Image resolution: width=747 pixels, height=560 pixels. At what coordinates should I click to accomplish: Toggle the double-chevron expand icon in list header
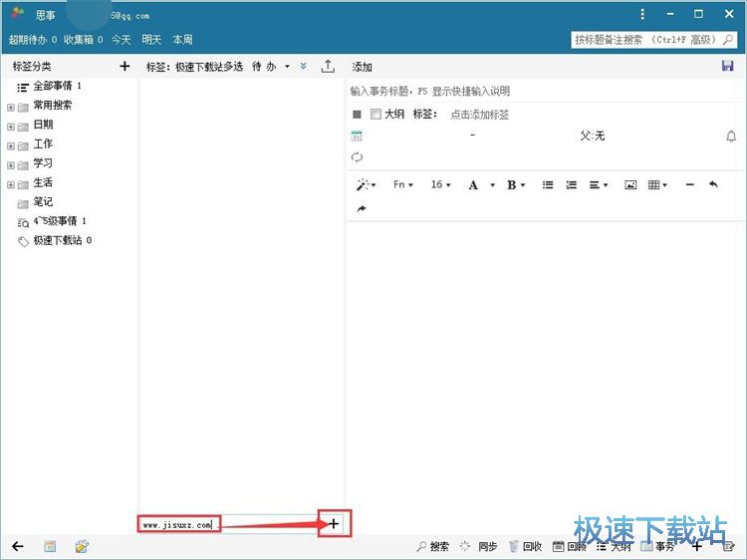(x=303, y=67)
